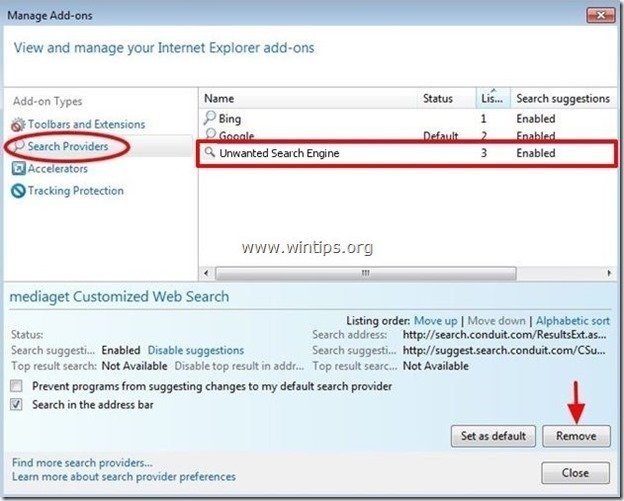
Task: Select the Bing provider row name
Action: tap(230, 119)
